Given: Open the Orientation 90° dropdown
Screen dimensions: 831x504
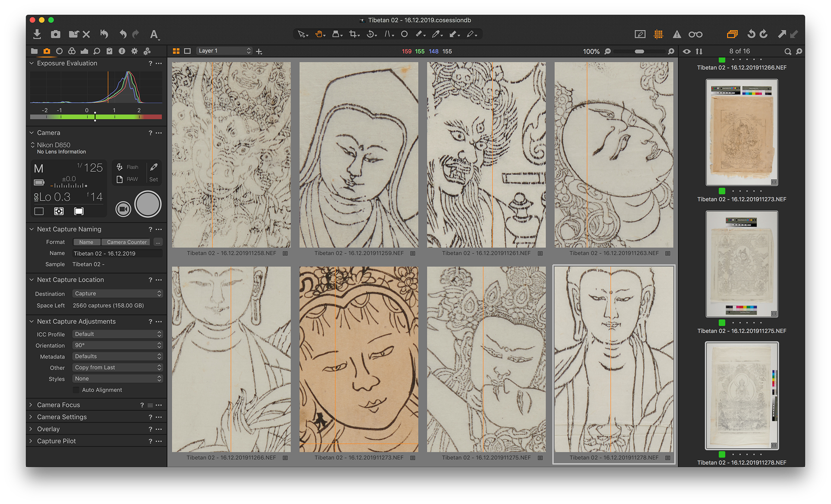Looking at the screenshot, I should point(117,345).
